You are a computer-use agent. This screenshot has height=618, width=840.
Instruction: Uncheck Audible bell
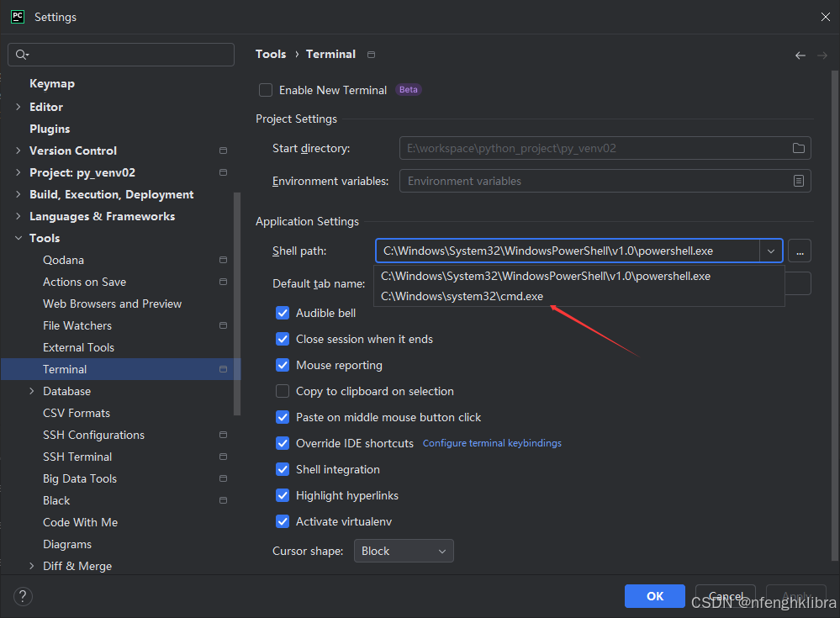(x=283, y=313)
